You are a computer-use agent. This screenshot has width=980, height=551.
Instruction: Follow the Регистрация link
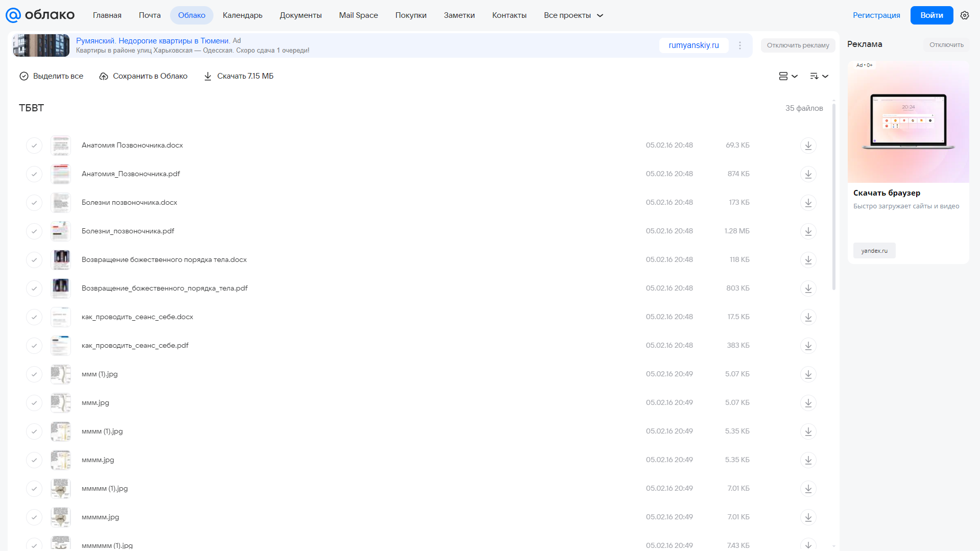click(876, 15)
